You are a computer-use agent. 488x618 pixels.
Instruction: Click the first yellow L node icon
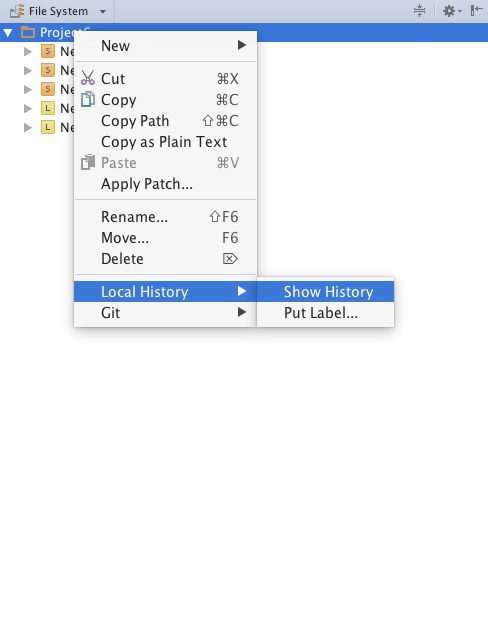(x=48, y=108)
